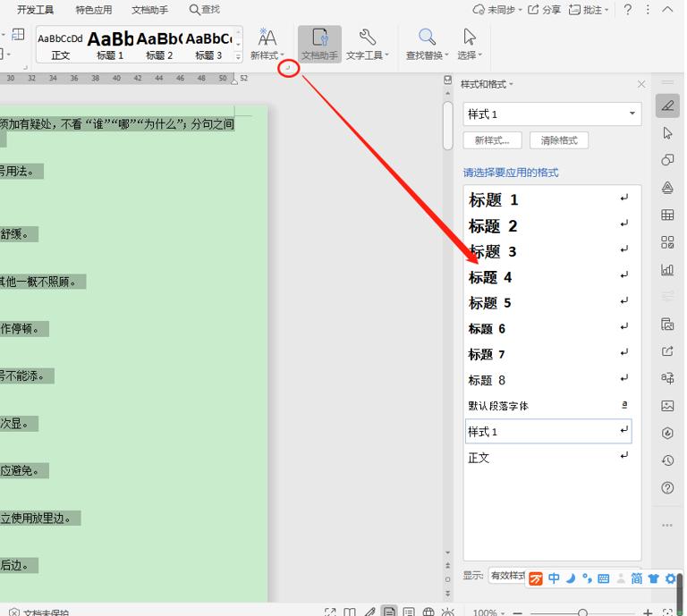
Task: Apply 标题 4 from the styles list
Action: (x=548, y=277)
